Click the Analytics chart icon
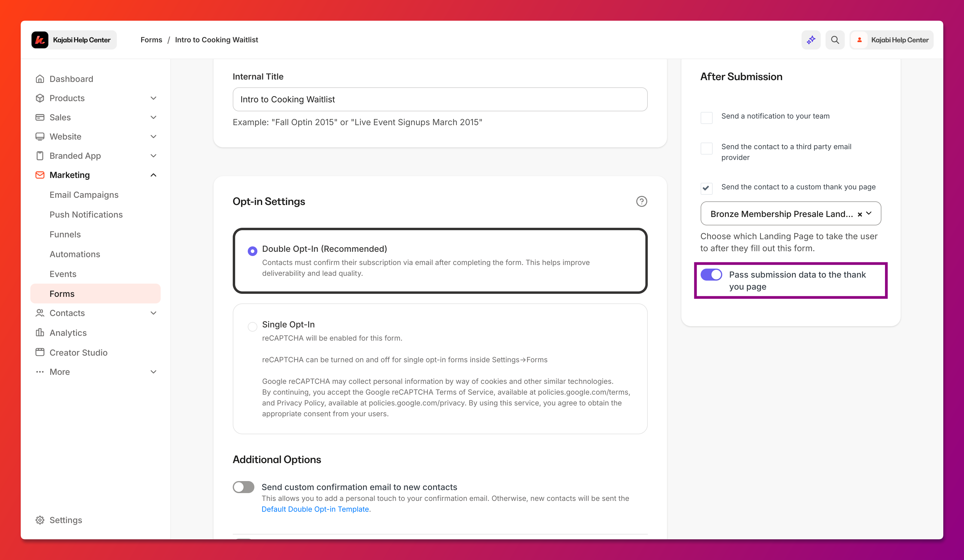The height and width of the screenshot is (560, 964). click(40, 333)
